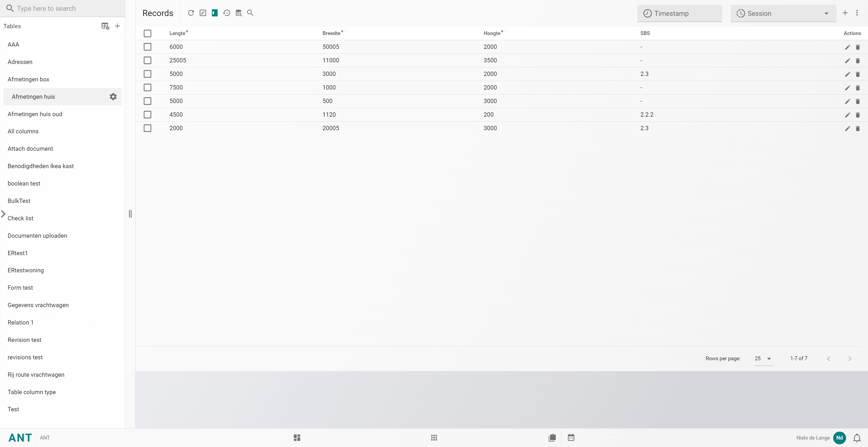Open the Afmetingen box table
This screenshot has height=447, width=868.
(28, 79)
